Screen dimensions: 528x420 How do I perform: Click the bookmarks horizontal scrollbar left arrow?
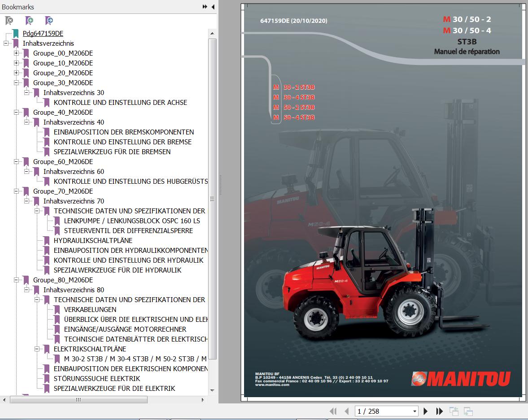pos(4,400)
